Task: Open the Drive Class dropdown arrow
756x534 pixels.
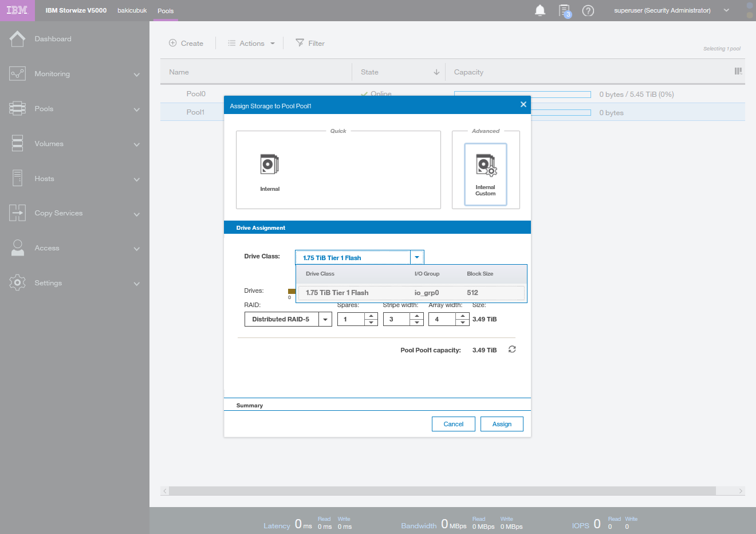Action: tap(417, 257)
